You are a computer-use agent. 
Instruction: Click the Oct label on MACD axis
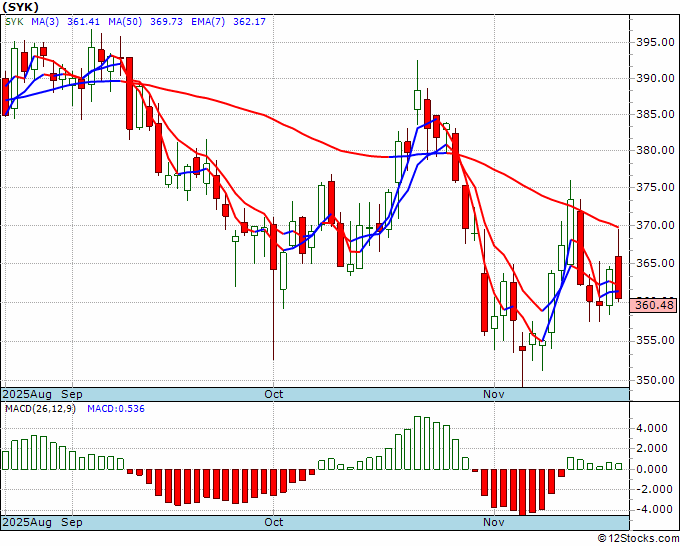pos(274,522)
